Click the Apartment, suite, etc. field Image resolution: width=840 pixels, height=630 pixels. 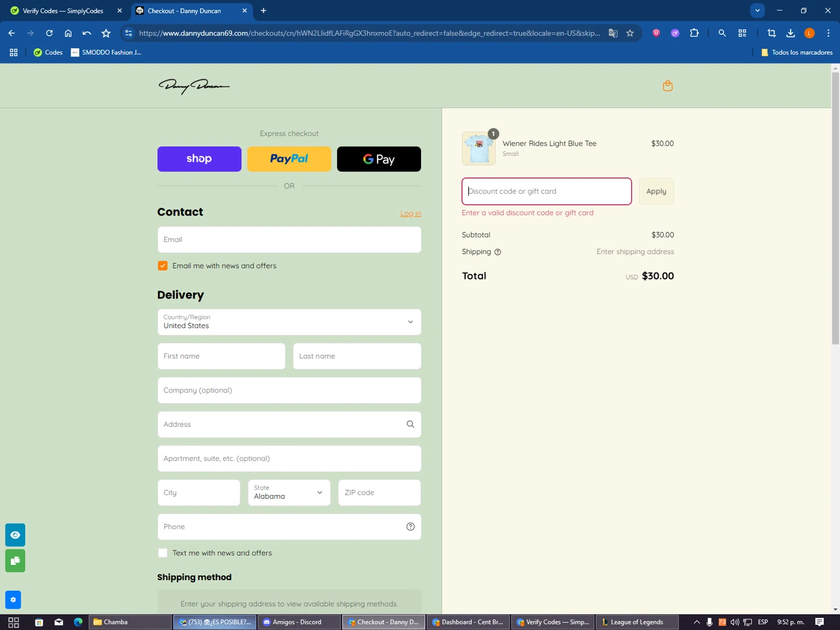(289, 459)
